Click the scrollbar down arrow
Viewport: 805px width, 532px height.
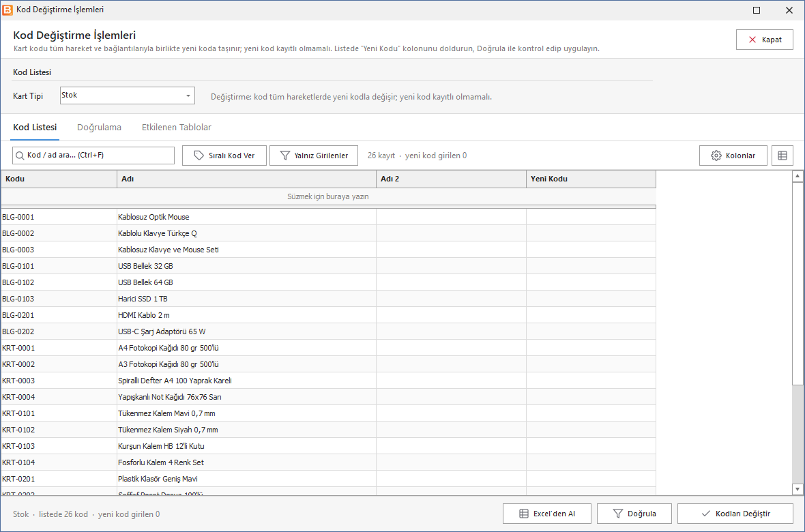coord(797,489)
